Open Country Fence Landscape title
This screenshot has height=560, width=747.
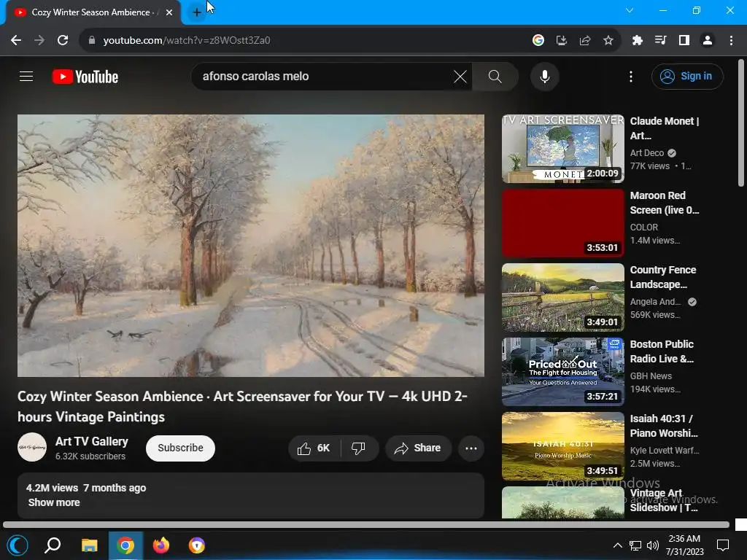pos(662,276)
